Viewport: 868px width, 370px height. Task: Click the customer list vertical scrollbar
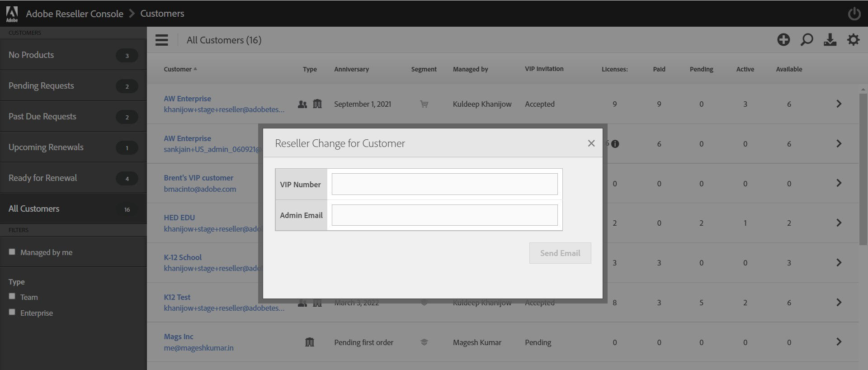click(x=863, y=170)
